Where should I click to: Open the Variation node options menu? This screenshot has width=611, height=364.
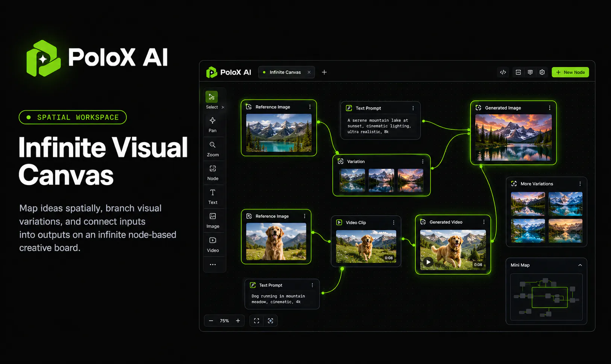tap(423, 162)
